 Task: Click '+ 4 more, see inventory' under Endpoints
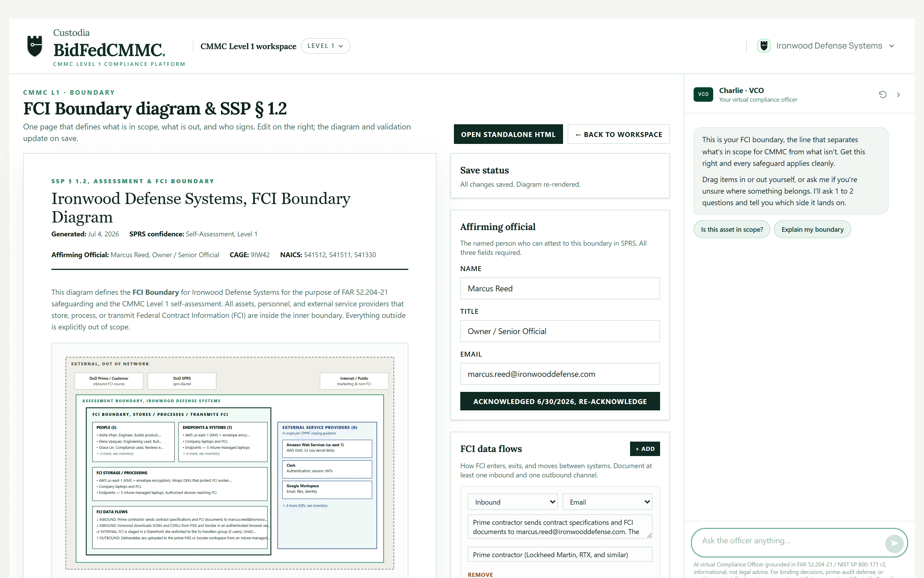click(202, 454)
